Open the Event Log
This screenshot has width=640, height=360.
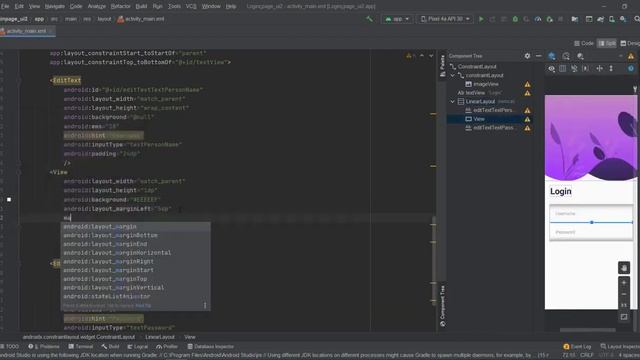[577, 347]
